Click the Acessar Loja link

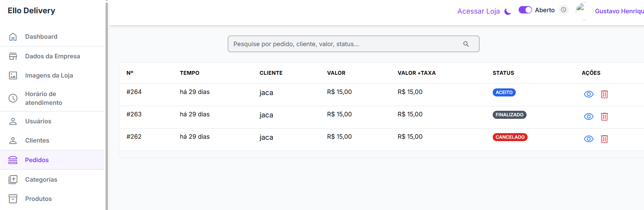tap(478, 11)
